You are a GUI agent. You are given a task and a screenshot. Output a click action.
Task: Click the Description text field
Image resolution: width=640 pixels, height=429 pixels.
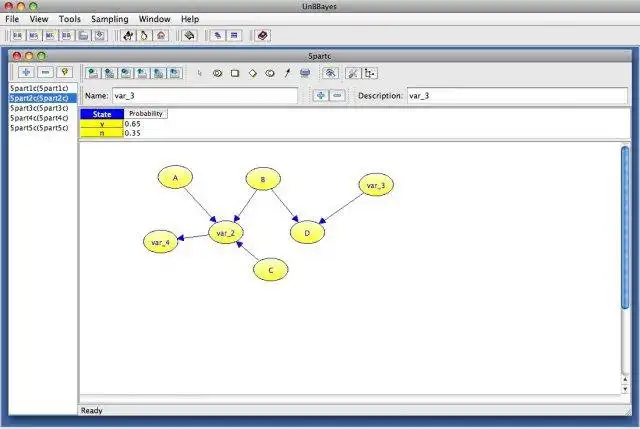pyautogui.click(x=517, y=96)
